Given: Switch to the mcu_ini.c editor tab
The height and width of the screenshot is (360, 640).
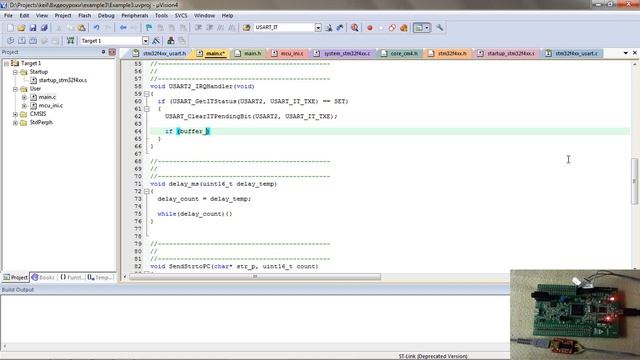Looking at the screenshot, I should click(287, 53).
